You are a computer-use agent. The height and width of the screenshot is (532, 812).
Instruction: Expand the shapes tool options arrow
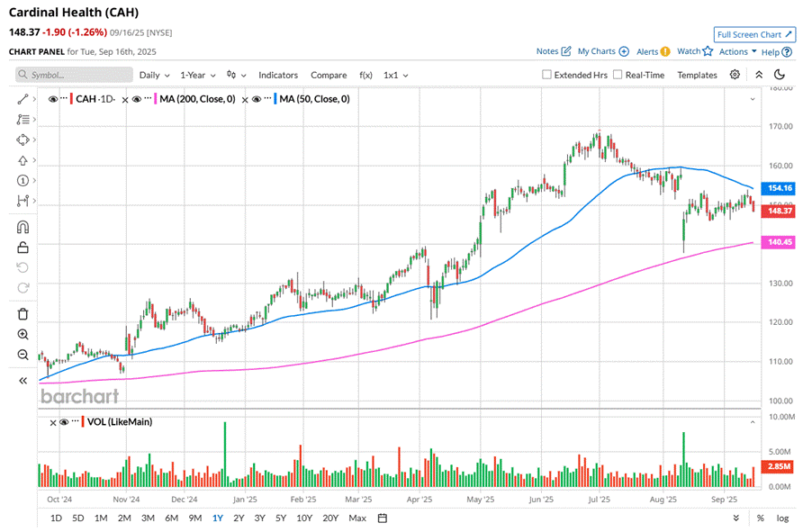pyautogui.click(x=34, y=140)
